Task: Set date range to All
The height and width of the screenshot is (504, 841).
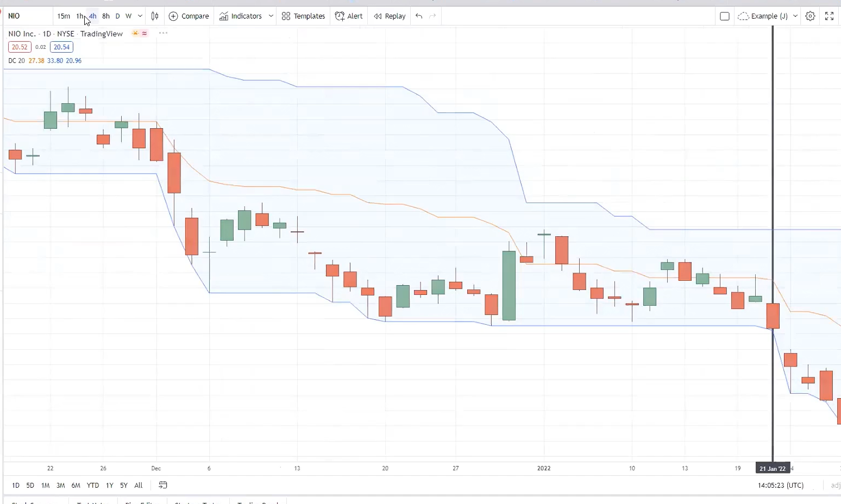Action: pyautogui.click(x=139, y=486)
